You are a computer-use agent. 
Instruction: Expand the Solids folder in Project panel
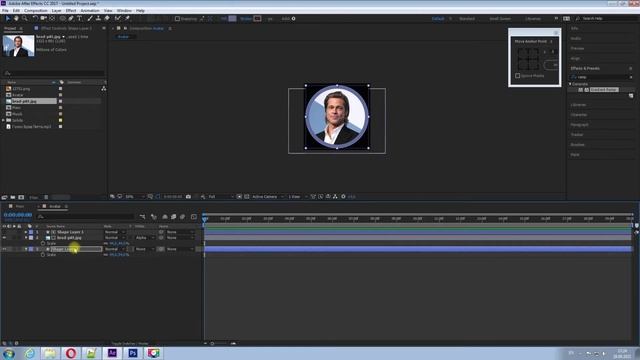[x=3, y=120]
